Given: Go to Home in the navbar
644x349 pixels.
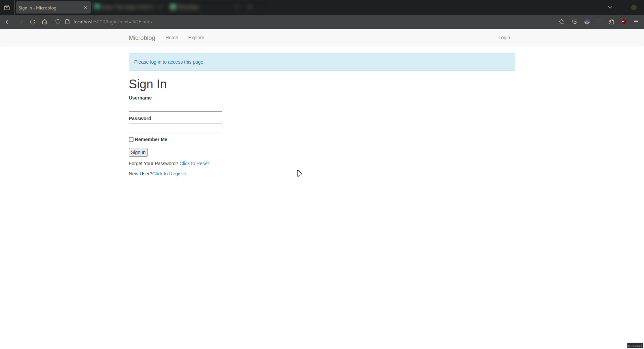Looking at the screenshot, I should [172, 38].
